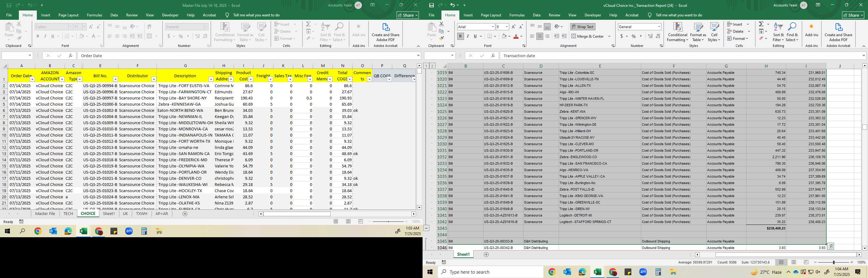Viewport: 868px width, 278px height.
Task: Click Clear eraser in Transaction Report window
Action: click(761, 38)
